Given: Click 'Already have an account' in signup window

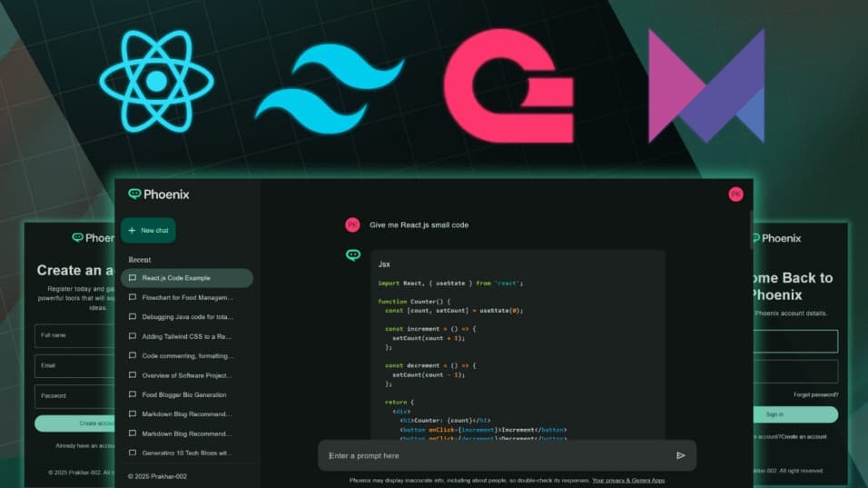Looking at the screenshot, I should point(85,446).
